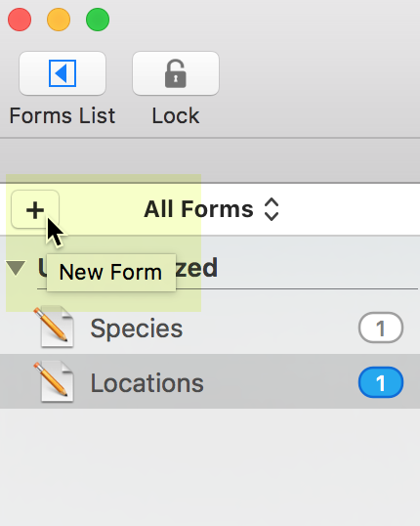Add a new form with plus button
This screenshot has width=420, height=526.
pos(35,209)
